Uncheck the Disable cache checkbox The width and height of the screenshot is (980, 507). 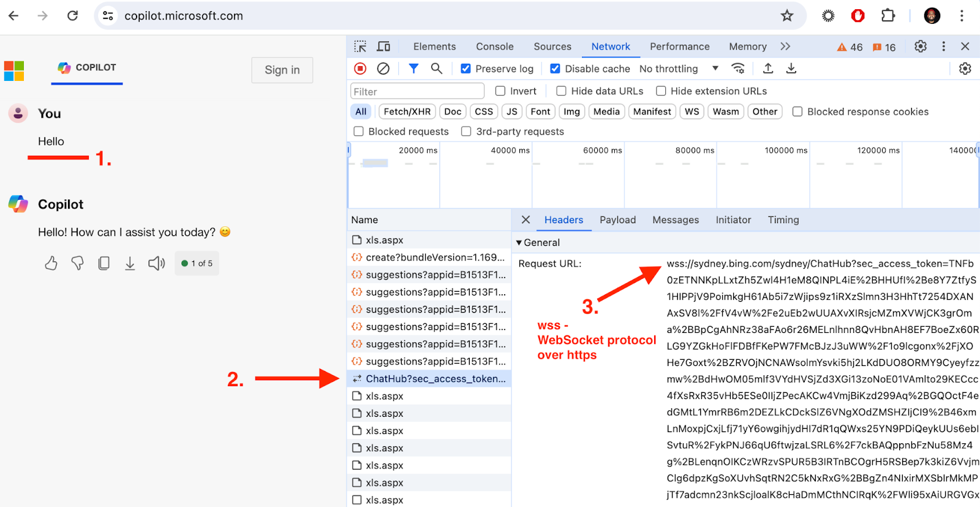pyautogui.click(x=555, y=69)
